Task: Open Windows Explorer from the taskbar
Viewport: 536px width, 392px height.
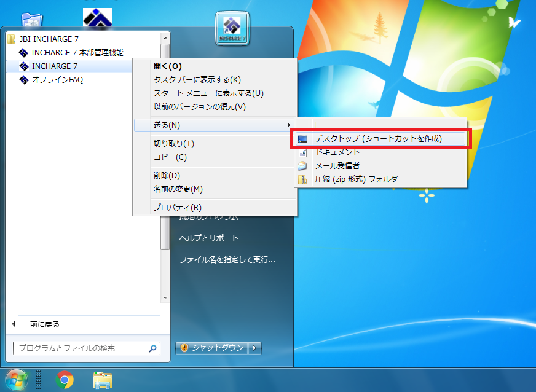Action: (103, 380)
